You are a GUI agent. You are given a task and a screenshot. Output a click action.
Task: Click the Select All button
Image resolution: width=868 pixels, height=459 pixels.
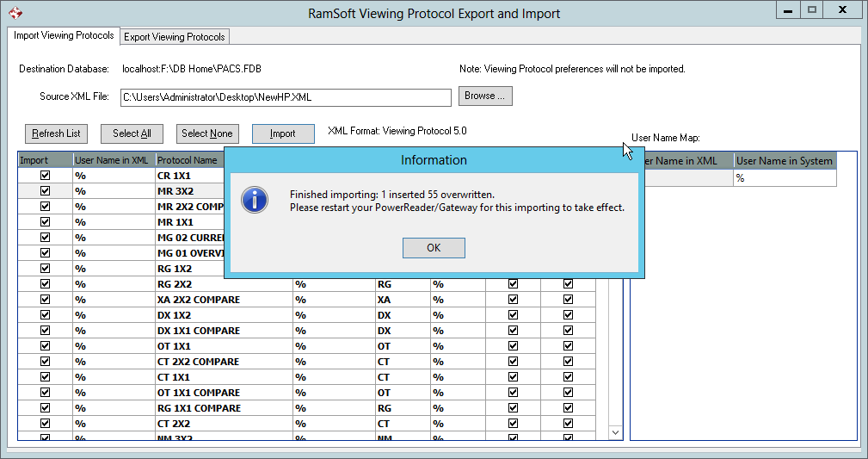(x=132, y=133)
